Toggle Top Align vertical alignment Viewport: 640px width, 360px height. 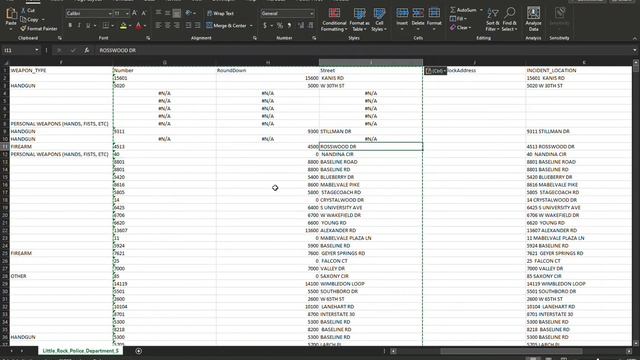click(x=158, y=13)
